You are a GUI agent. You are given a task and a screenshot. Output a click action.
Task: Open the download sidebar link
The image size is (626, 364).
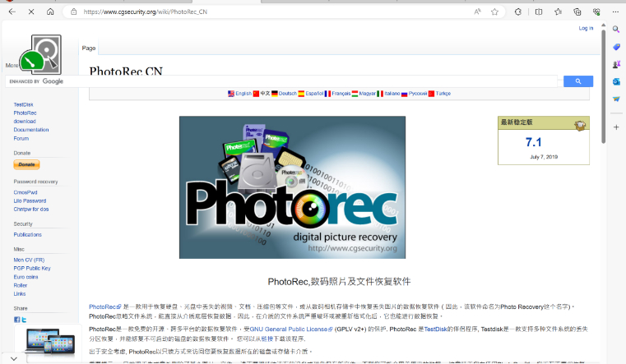coord(25,122)
